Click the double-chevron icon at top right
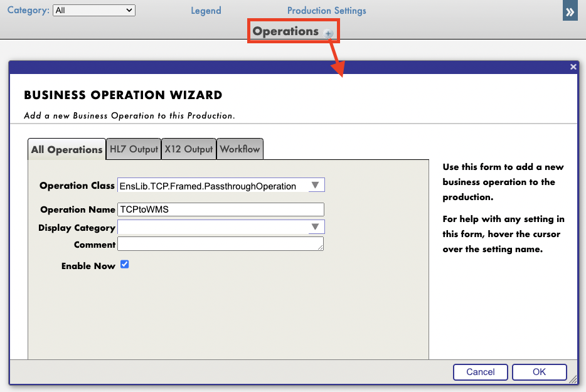This screenshot has height=392, width=586. (570, 11)
